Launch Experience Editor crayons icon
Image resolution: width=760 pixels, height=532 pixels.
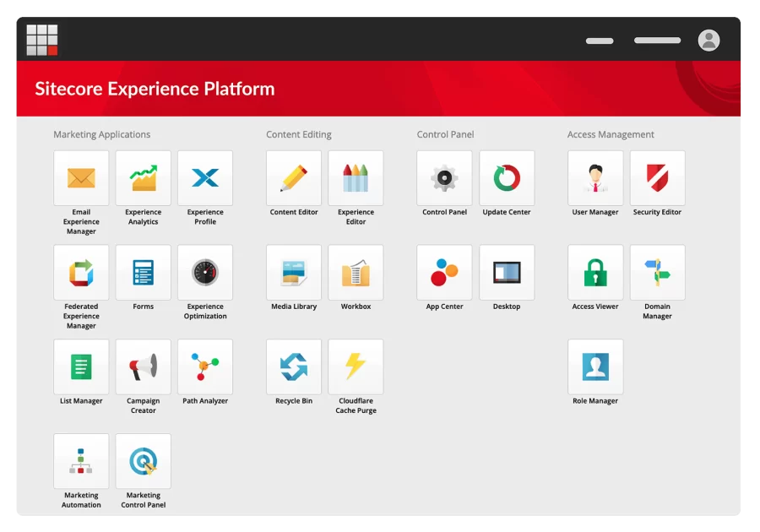pos(356,178)
